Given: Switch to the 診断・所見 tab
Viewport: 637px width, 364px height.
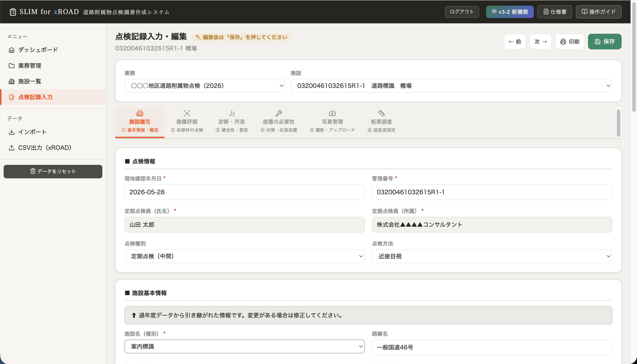Looking at the screenshot, I should click(232, 122).
